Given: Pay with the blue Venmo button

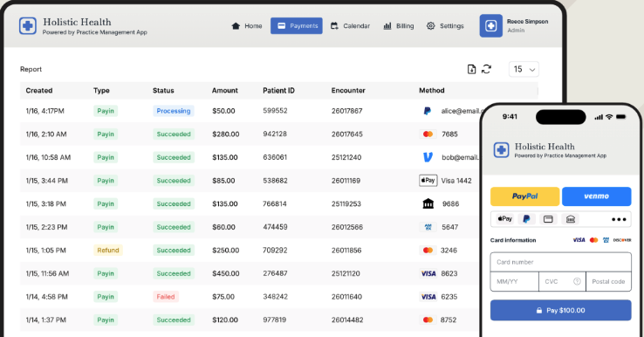Looking at the screenshot, I should pyautogui.click(x=596, y=196).
